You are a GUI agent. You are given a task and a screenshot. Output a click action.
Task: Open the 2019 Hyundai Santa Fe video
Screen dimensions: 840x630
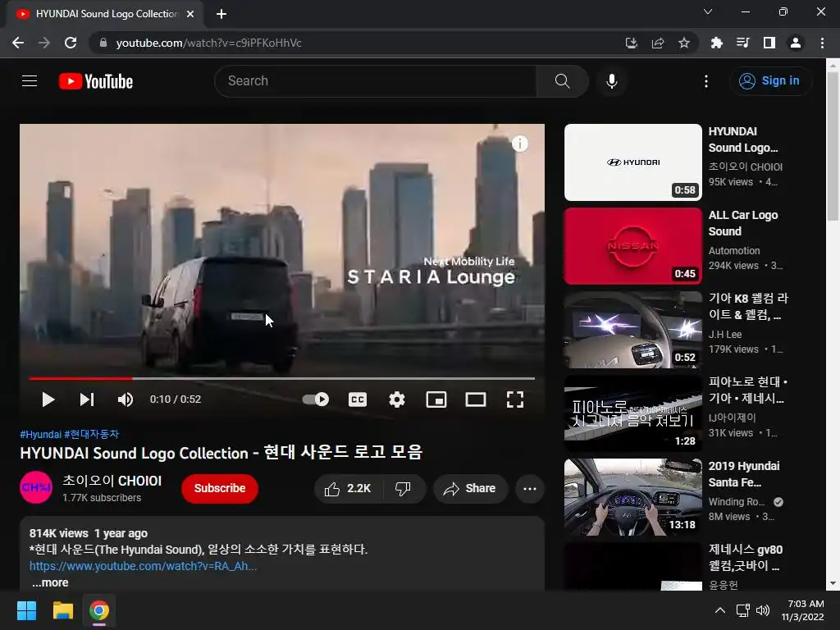tap(633, 497)
